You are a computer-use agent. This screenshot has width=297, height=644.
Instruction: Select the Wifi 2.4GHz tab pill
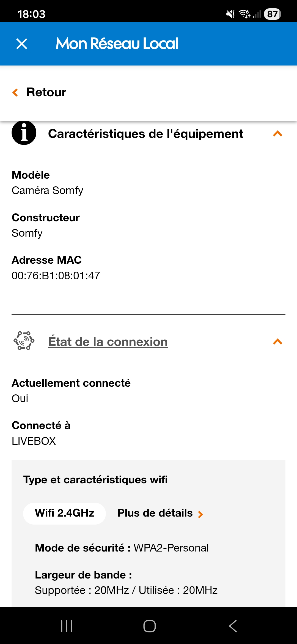point(64,513)
